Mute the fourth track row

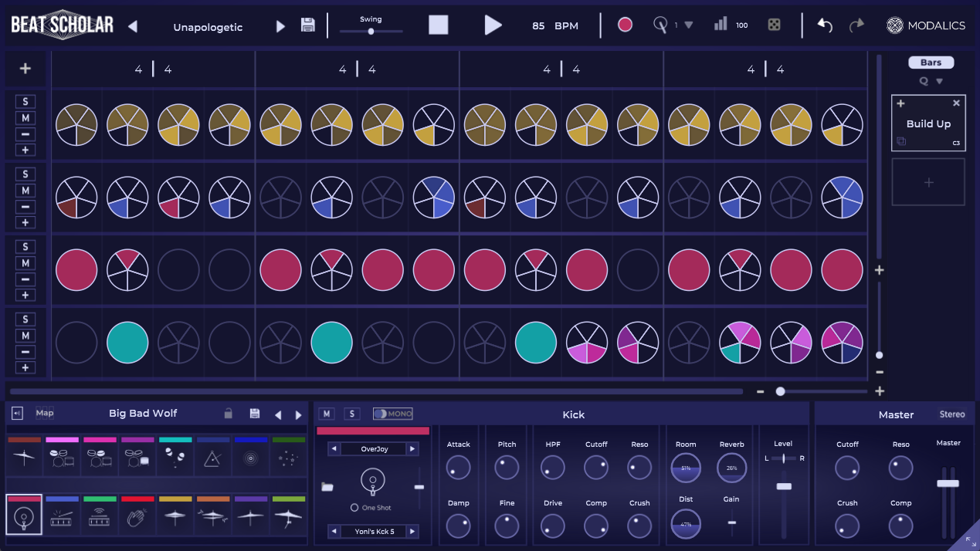pyautogui.click(x=25, y=336)
